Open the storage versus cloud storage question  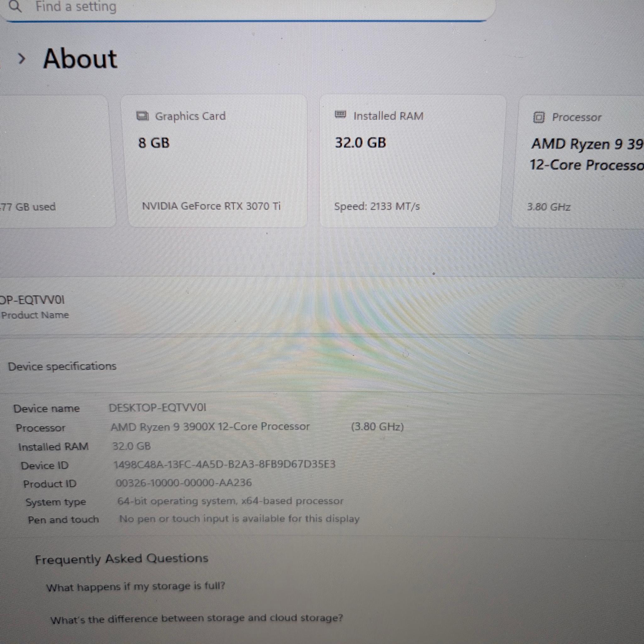pos(197,619)
